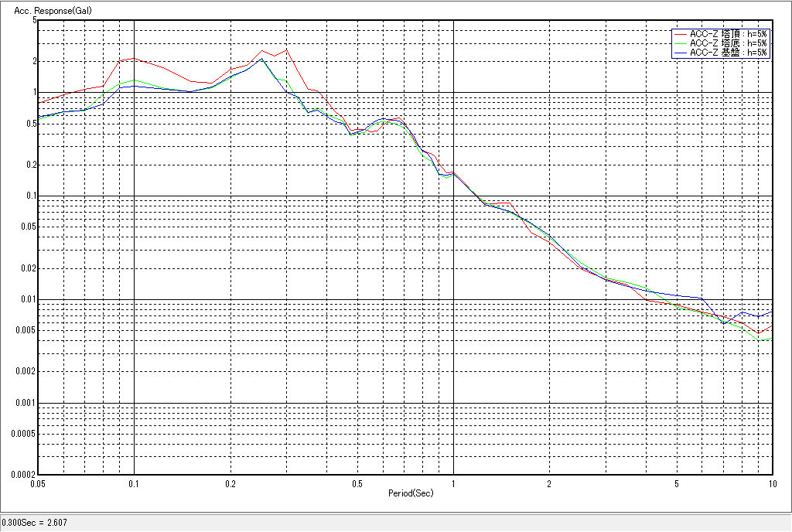Click the red curve start at period 0.05
Image resolution: width=792 pixels, height=532 pixels.
(39, 102)
